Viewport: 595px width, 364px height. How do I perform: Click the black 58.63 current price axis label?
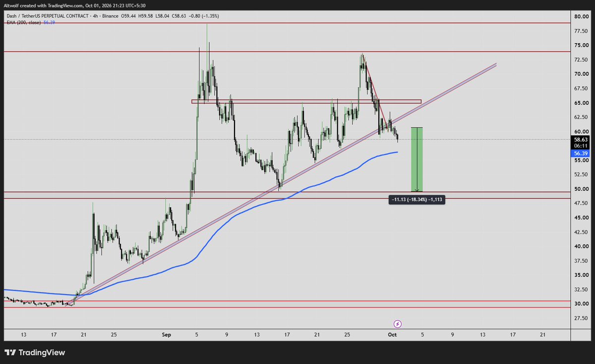click(x=581, y=140)
